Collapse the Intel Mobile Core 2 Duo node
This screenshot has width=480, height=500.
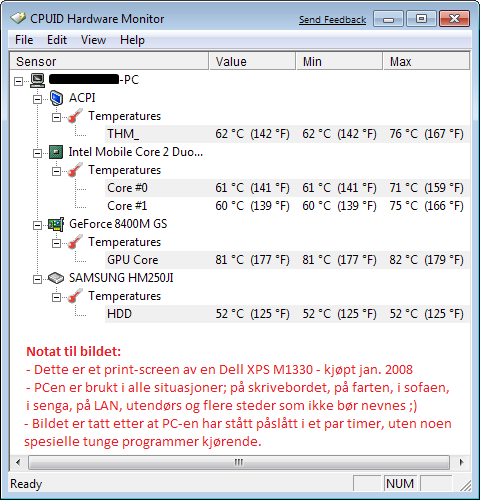tap(38, 153)
